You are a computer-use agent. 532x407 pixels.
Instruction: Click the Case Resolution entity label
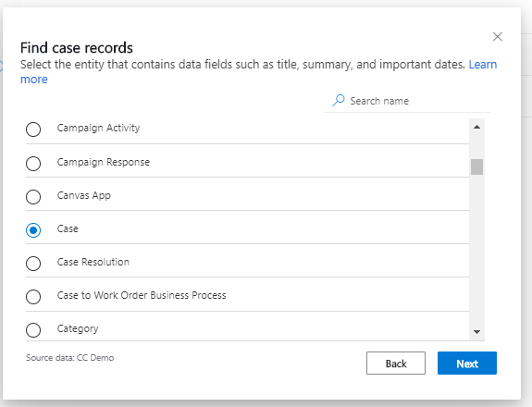tap(93, 262)
